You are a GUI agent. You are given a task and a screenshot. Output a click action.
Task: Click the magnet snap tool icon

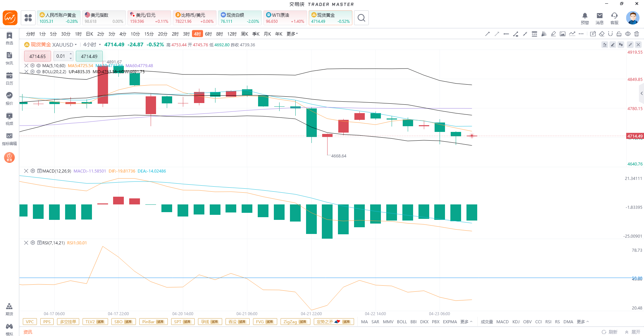pos(610,34)
